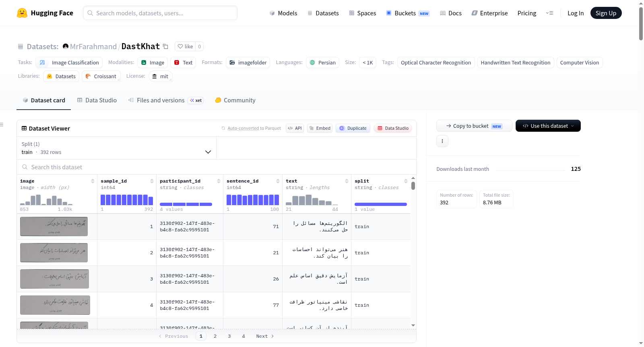Open Data Studio from the viewer header
Screen dimensions: 644x347
(x=393, y=128)
